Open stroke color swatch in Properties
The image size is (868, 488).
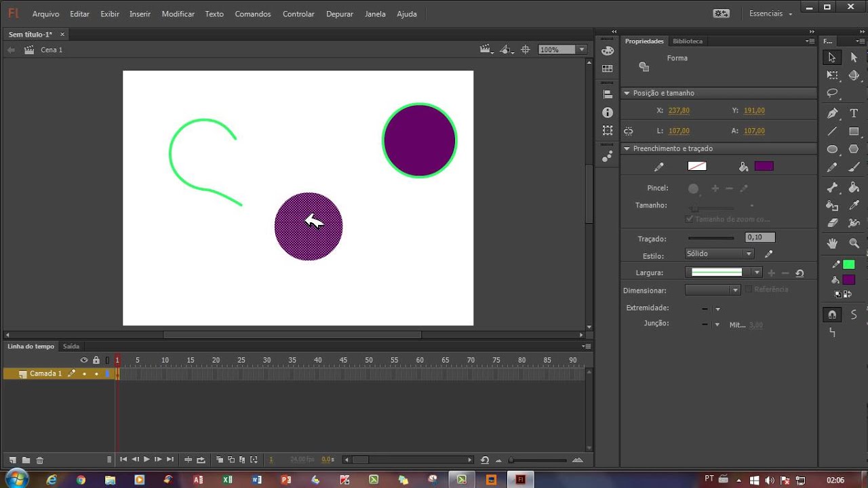click(x=697, y=166)
